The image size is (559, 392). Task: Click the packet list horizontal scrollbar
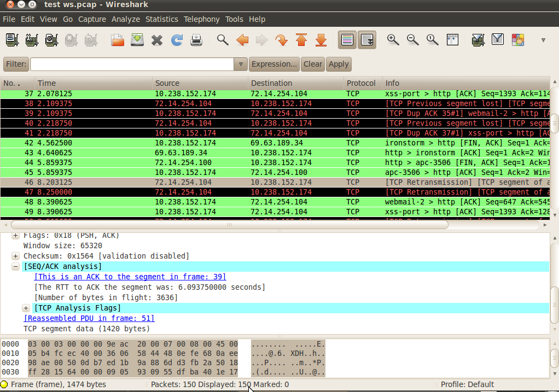[x=229, y=225]
